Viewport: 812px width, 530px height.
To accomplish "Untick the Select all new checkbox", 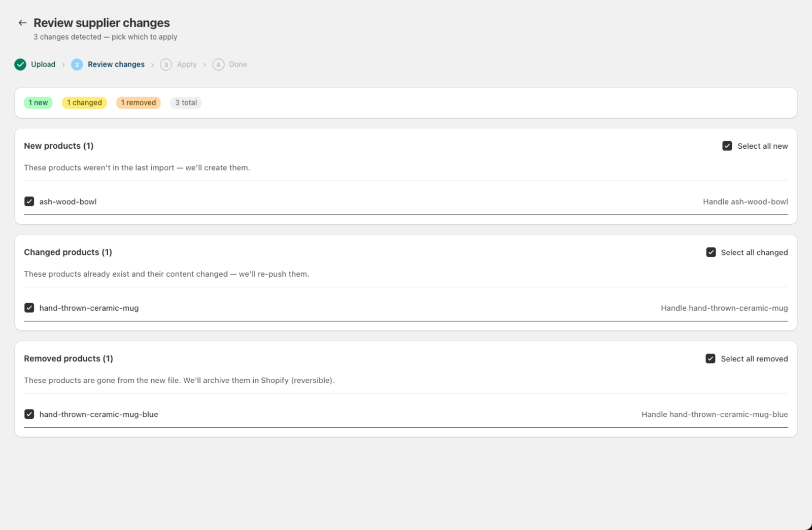I will click(x=727, y=146).
